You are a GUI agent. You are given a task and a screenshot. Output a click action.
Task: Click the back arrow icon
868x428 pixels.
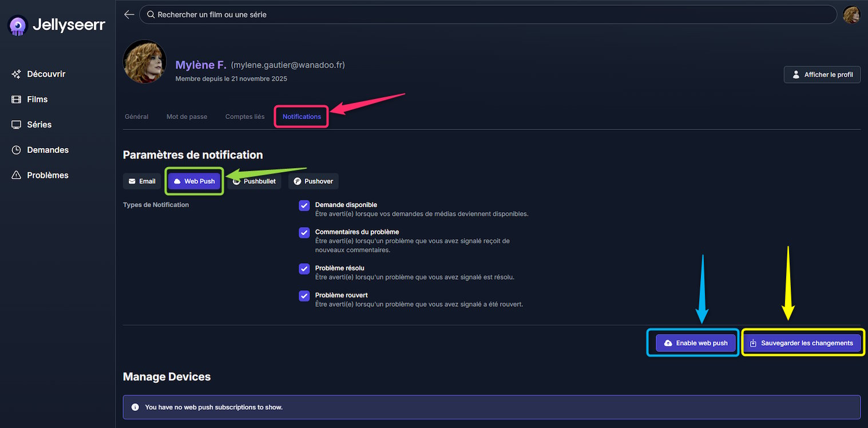[x=129, y=14]
